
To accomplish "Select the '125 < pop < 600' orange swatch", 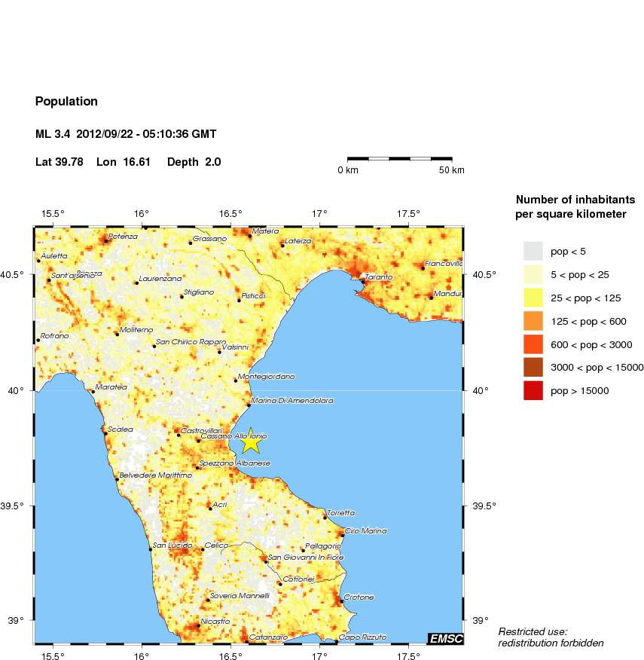I will click(533, 321).
